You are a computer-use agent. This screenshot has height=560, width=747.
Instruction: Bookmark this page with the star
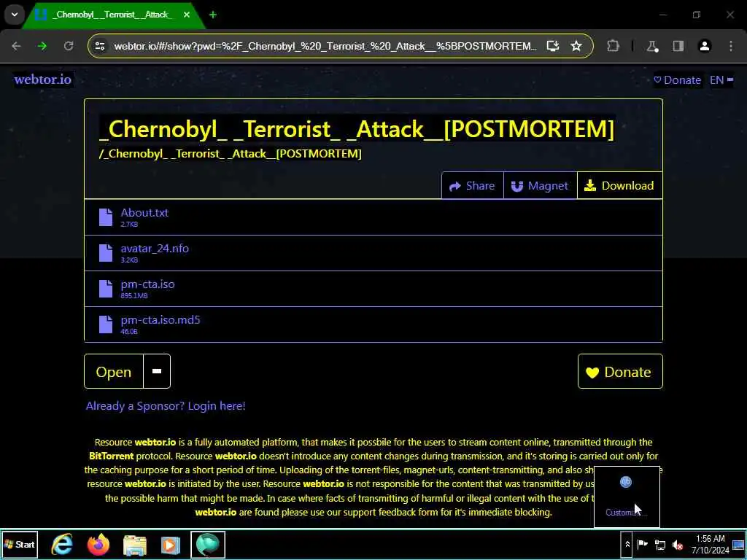(576, 46)
